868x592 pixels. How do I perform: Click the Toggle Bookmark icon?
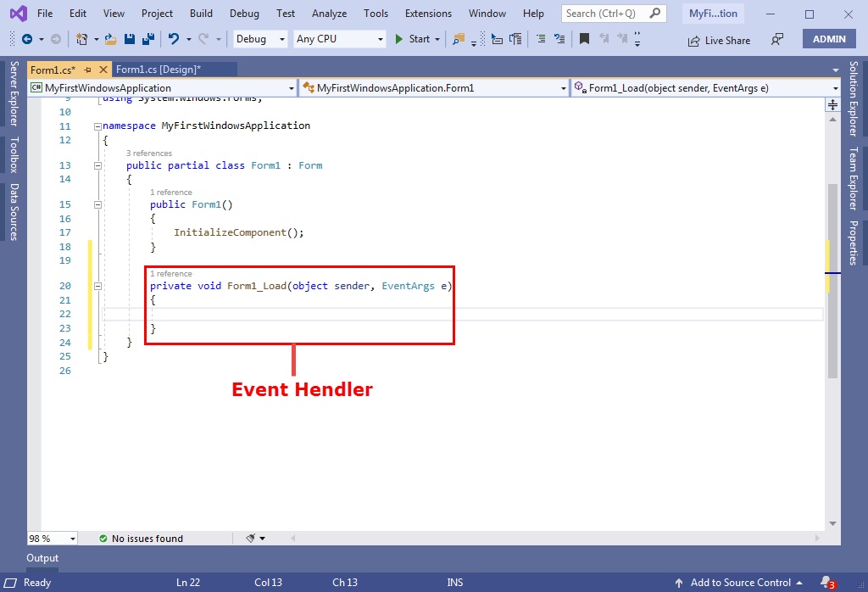(584, 38)
